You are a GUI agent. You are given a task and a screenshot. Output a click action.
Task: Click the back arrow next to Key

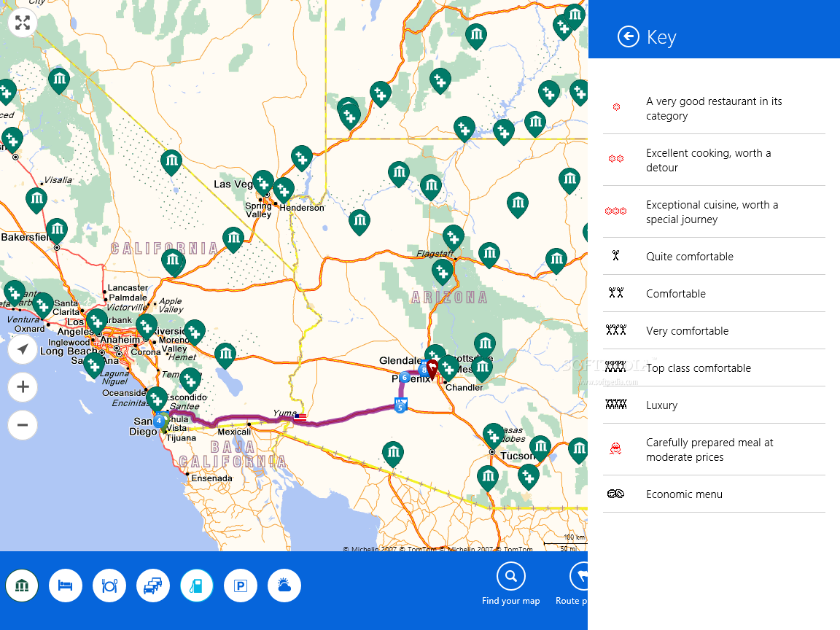click(x=628, y=37)
